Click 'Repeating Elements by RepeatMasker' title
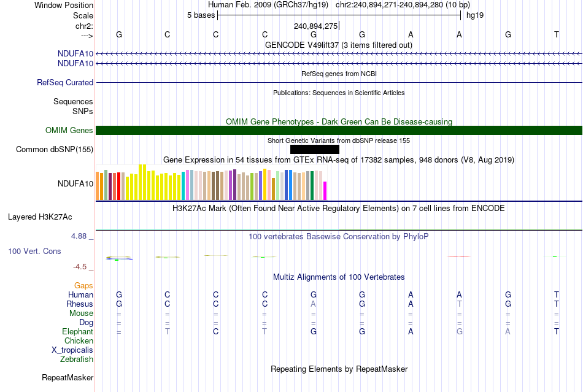This screenshot has height=392, width=583. (339, 369)
